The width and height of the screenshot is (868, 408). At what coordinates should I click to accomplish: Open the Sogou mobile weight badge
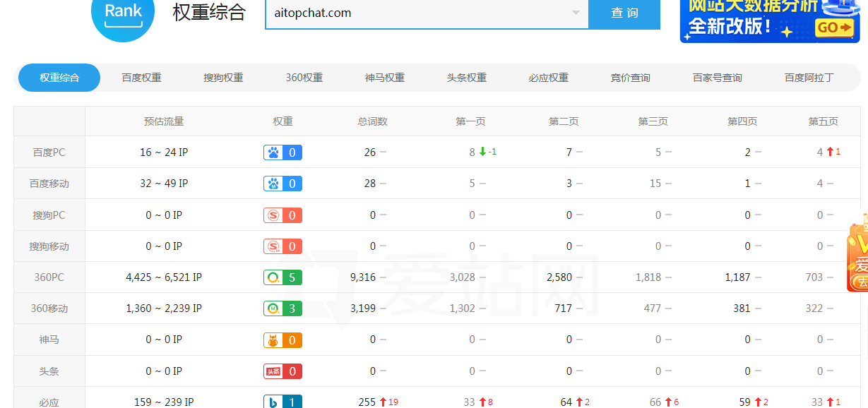tap(283, 246)
